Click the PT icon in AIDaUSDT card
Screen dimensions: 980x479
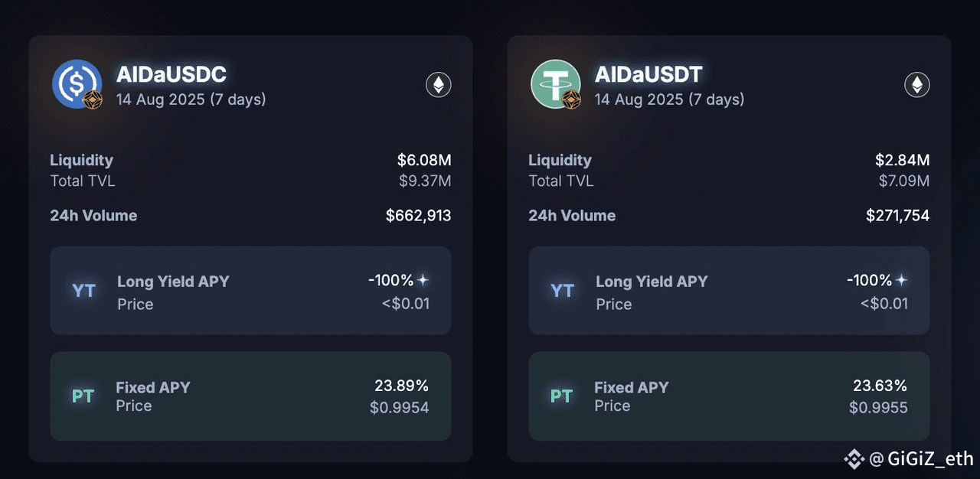(x=561, y=396)
